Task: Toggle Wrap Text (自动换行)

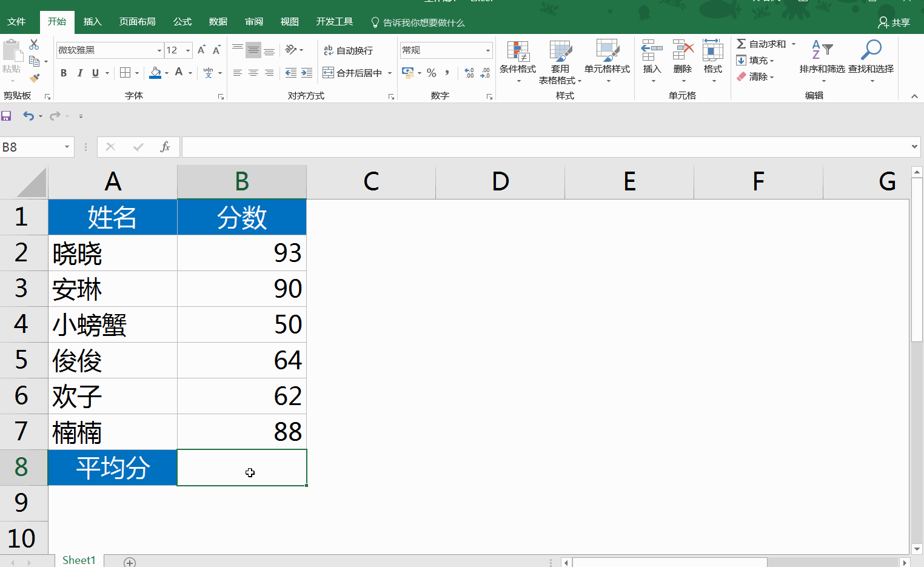Action: [x=348, y=50]
